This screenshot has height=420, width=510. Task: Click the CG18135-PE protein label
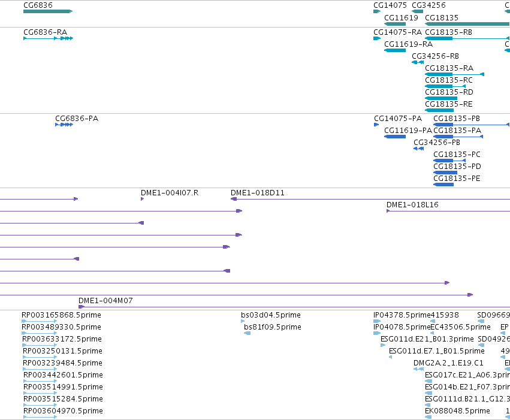pos(457,179)
